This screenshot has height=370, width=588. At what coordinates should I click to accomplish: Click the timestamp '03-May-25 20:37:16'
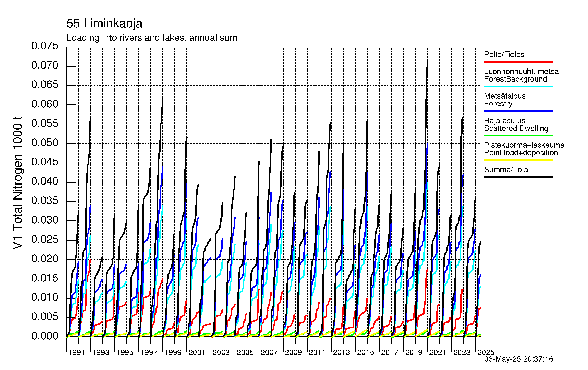pyautogui.click(x=519, y=359)
